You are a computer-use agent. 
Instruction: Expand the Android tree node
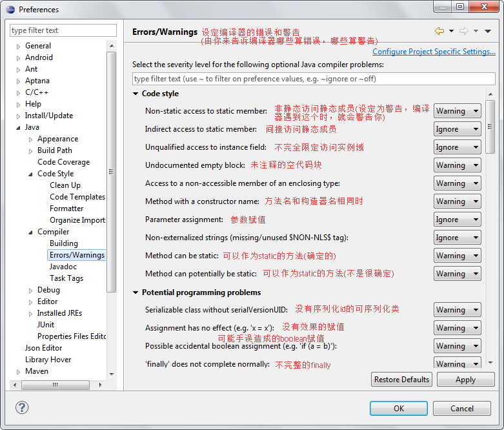18,58
